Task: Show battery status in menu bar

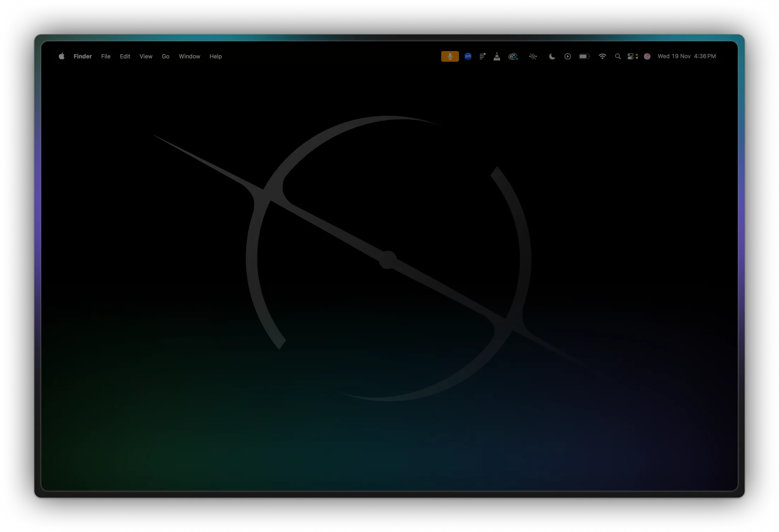Action: point(584,56)
